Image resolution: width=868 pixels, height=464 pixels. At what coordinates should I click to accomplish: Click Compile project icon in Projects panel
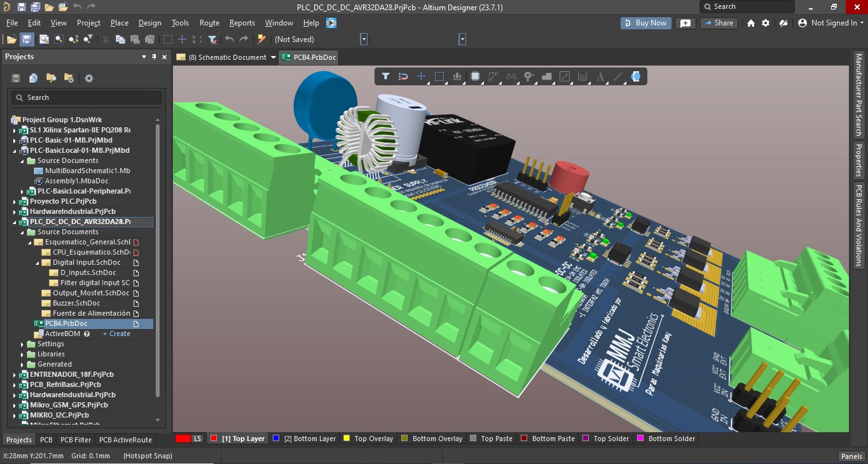tap(33, 78)
